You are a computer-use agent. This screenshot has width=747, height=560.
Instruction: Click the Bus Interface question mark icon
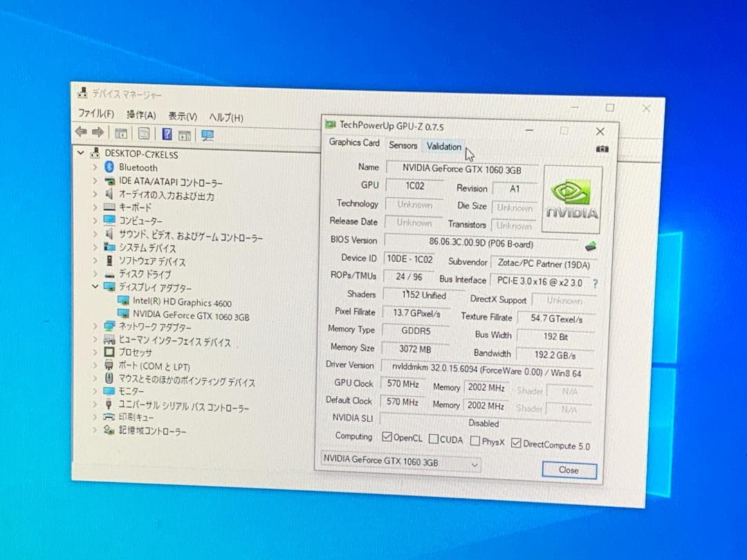(595, 283)
